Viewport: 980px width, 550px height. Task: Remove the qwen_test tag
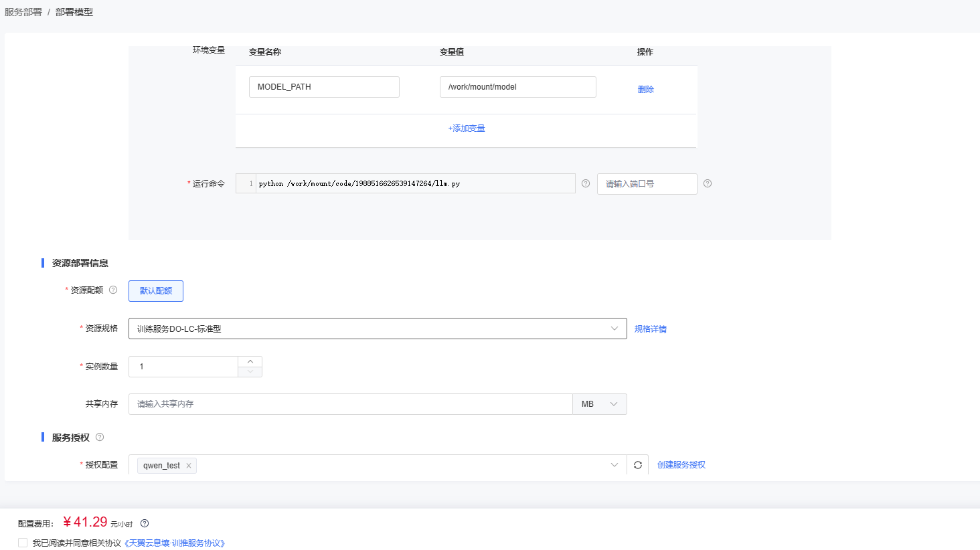pos(189,466)
